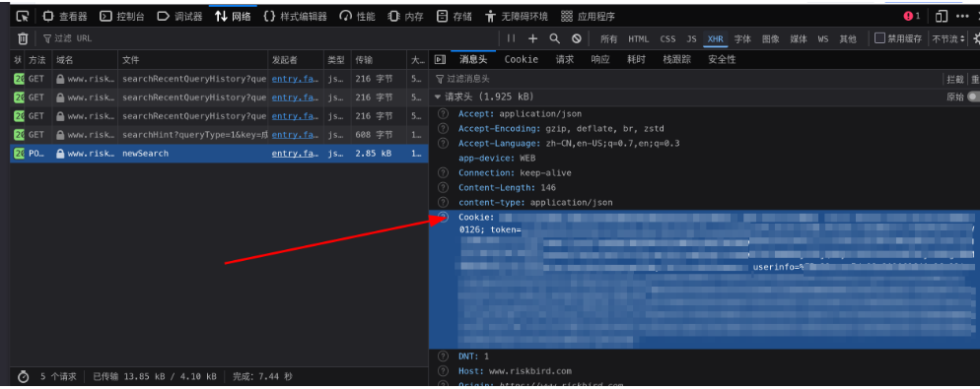This screenshot has width=980, height=389.
Task: Open the request blocking panel icon
Action: tap(576, 38)
